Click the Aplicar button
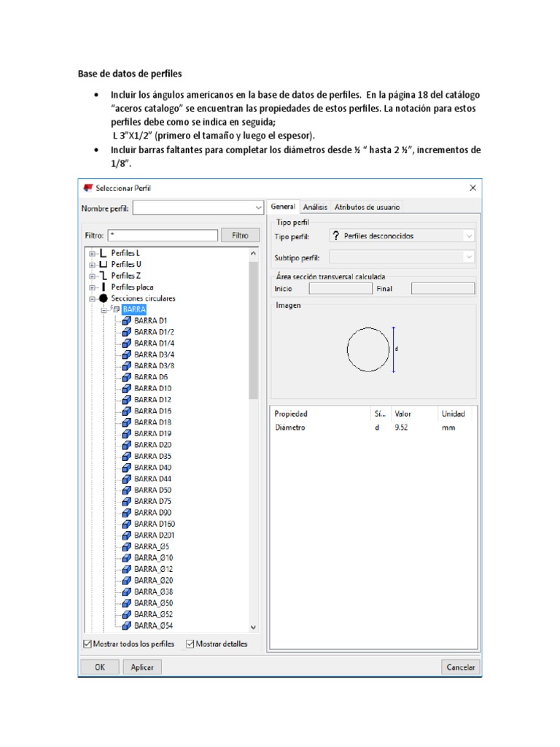 click(141, 667)
